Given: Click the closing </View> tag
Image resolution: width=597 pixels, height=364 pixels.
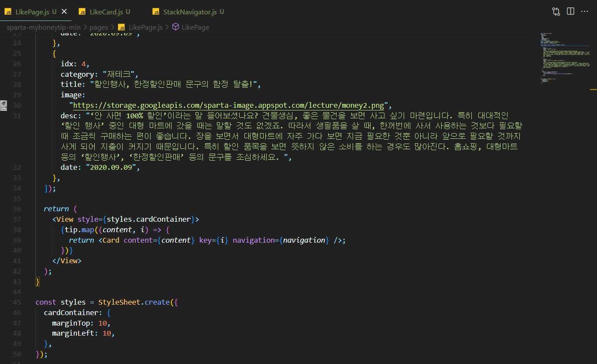Looking at the screenshot, I should tap(67, 261).
